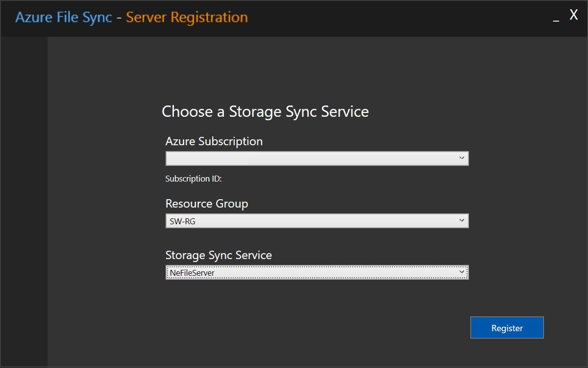Click the orange "Server Registration" title text

(187, 18)
